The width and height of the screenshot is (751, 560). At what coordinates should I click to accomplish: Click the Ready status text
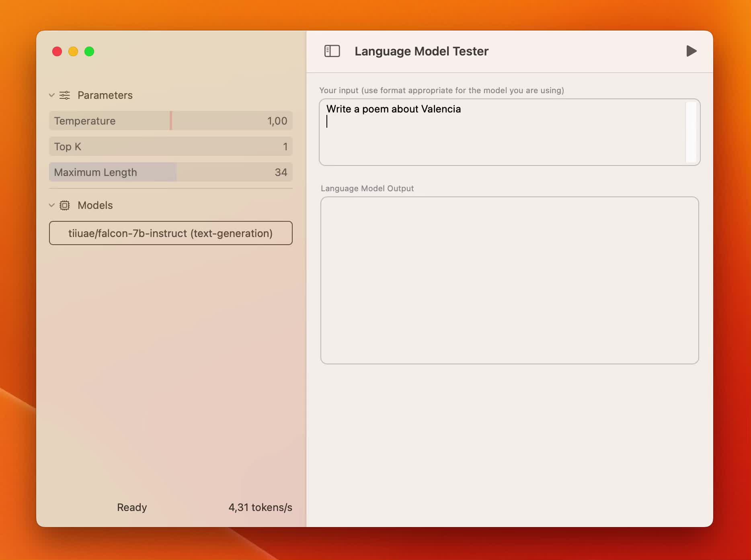[132, 507]
